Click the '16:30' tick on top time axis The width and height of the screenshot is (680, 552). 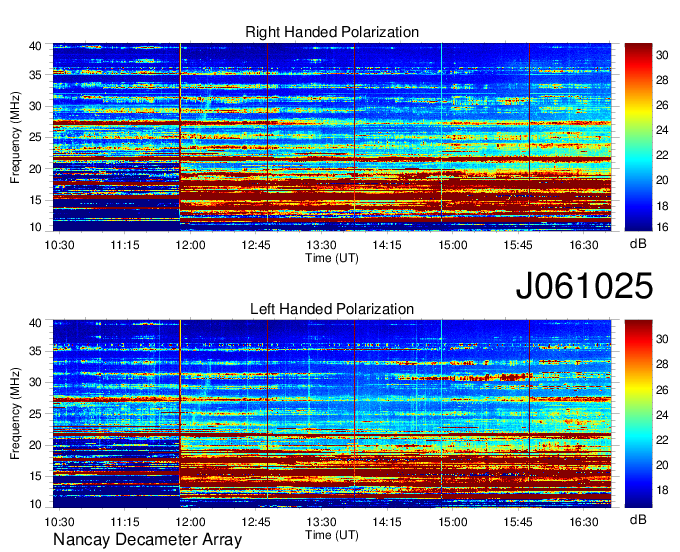point(584,245)
